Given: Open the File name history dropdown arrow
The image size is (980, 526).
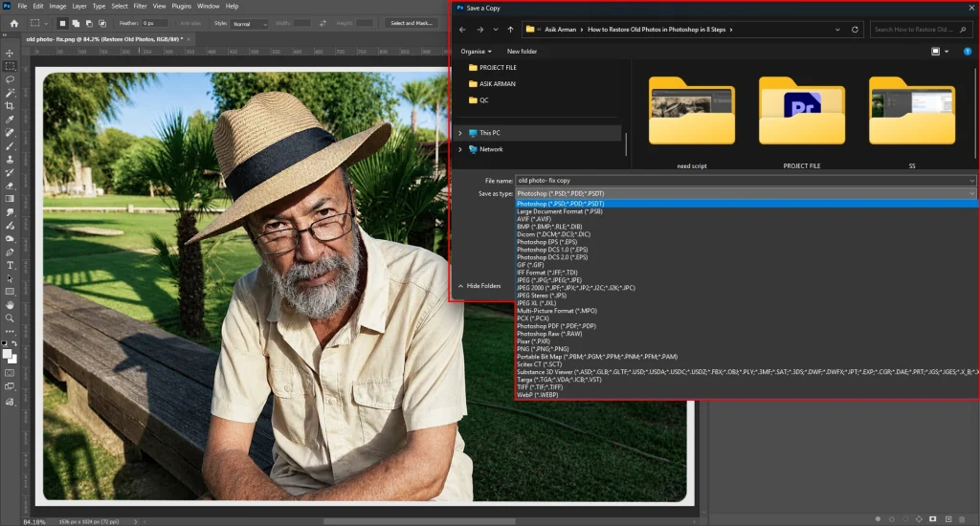Looking at the screenshot, I should (971, 181).
